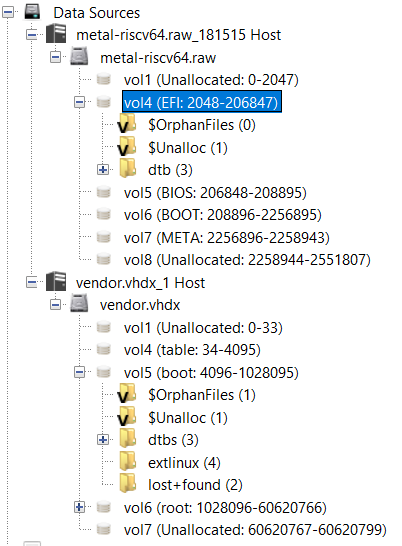Collapse the vendor.vhdx_1 Host node
The image size is (402, 546).
coord(32,282)
